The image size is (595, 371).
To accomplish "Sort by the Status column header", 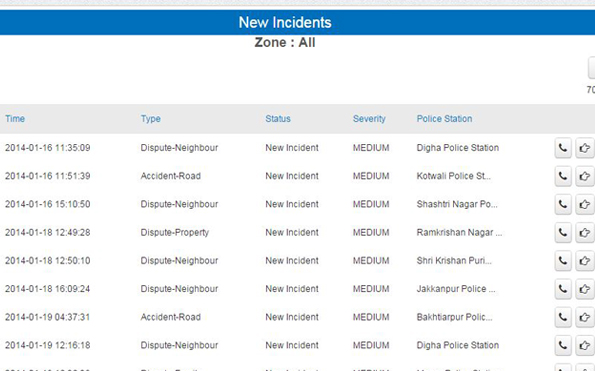I will (x=278, y=119).
